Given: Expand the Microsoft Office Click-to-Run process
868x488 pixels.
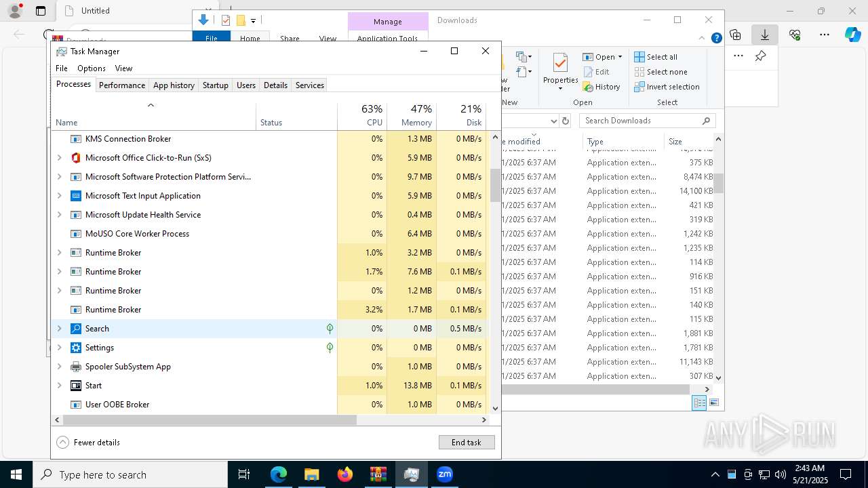Looking at the screenshot, I should [59, 158].
